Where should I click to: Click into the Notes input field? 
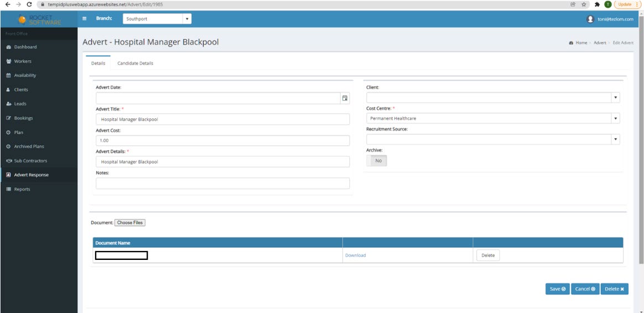click(x=222, y=183)
